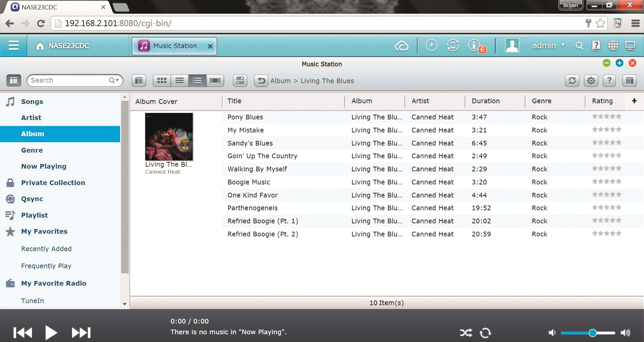Image resolution: width=644 pixels, height=342 pixels.
Task: Switch to thumbnail grid view
Action: [162, 80]
